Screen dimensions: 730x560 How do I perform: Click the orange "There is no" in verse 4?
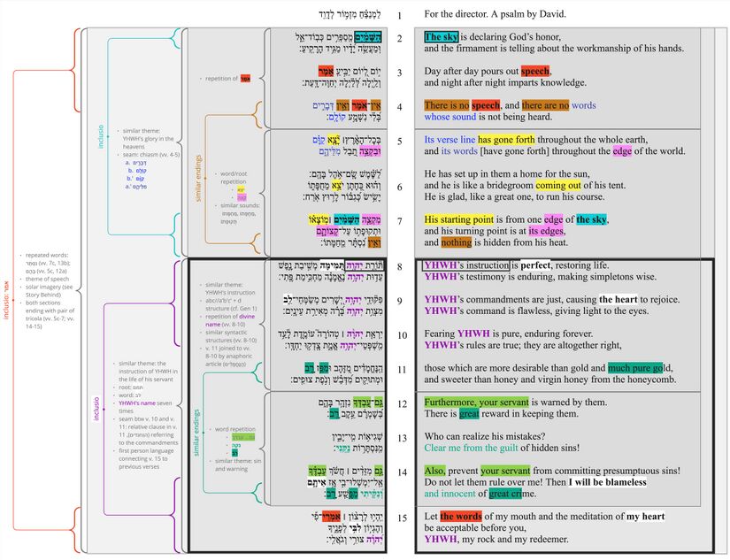pyautogui.click(x=446, y=105)
